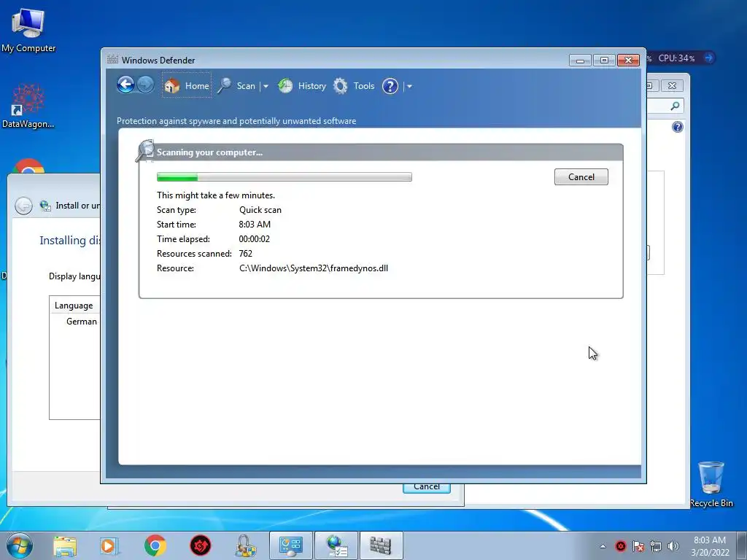Image resolution: width=747 pixels, height=560 pixels.
Task: Switch to Windows Defender brick wall taskbar button
Action: [381, 545]
